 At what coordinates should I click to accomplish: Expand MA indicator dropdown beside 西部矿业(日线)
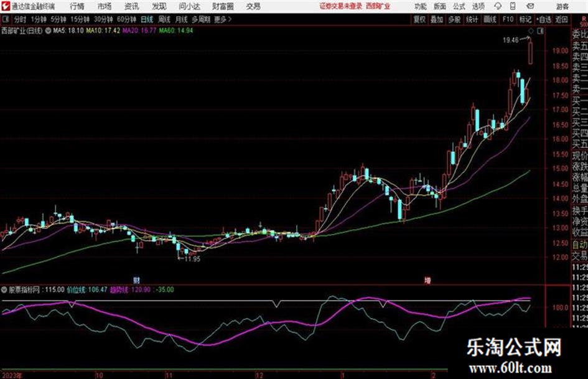pos(48,30)
